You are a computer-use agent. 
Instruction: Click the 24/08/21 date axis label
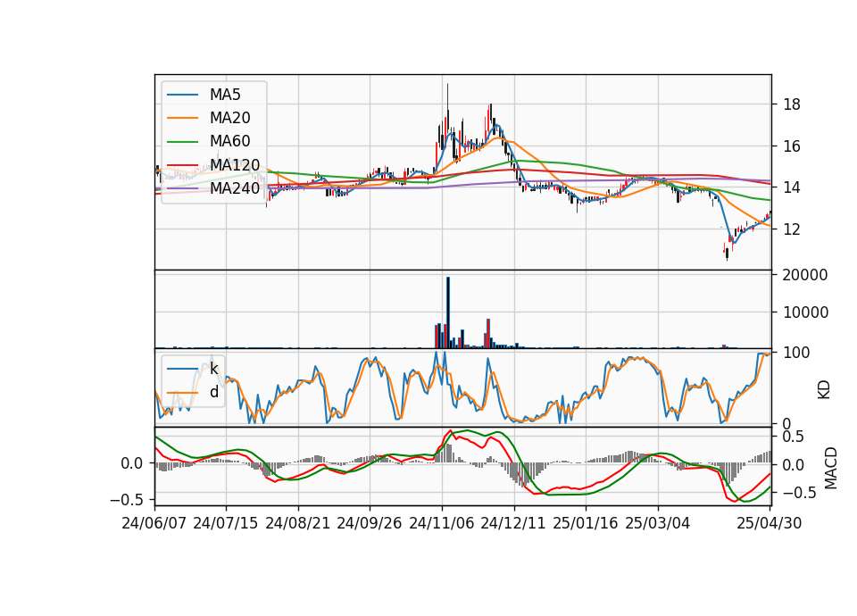pyautogui.click(x=298, y=523)
